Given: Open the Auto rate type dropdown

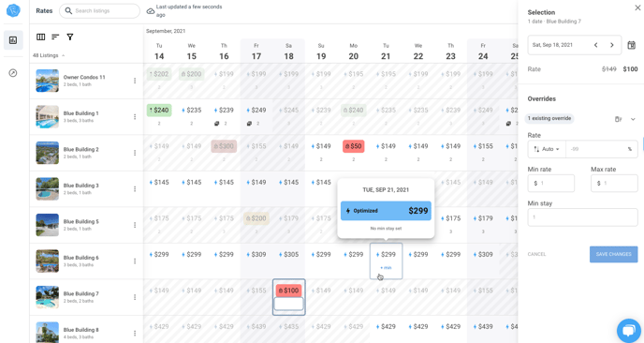Looking at the screenshot, I should coord(547,149).
